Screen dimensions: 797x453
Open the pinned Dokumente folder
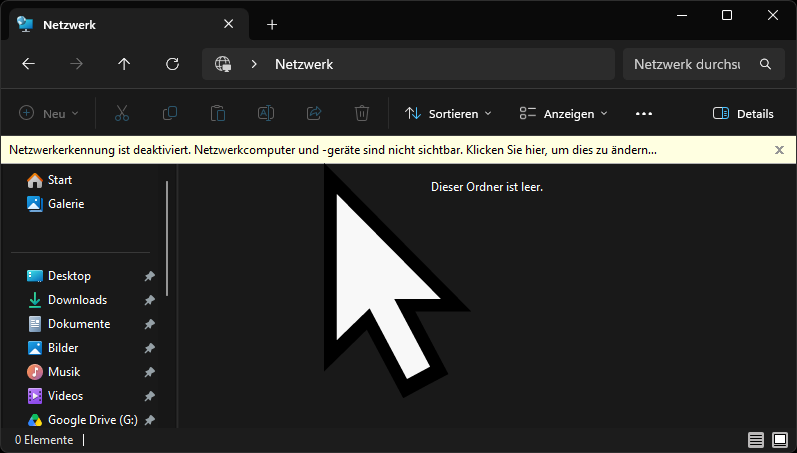(69, 324)
